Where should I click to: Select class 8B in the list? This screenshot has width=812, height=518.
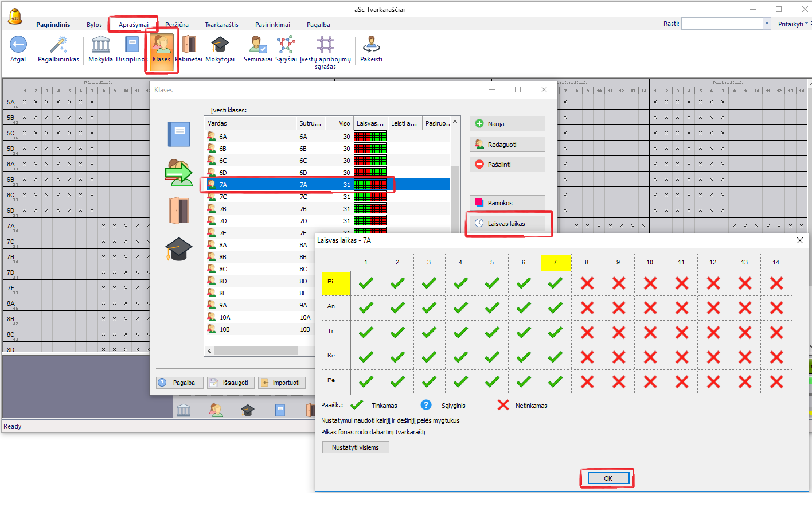coord(223,257)
